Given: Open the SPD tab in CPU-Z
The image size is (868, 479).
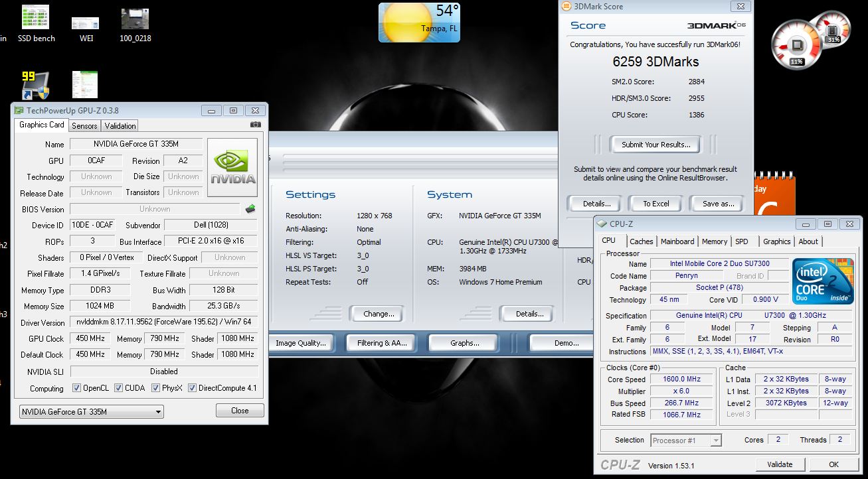Looking at the screenshot, I should [x=742, y=241].
